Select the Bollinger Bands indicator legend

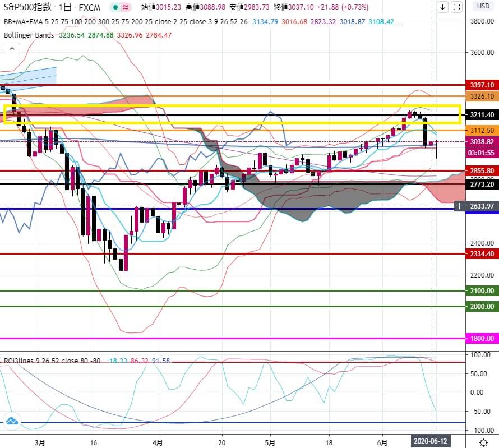(x=29, y=35)
